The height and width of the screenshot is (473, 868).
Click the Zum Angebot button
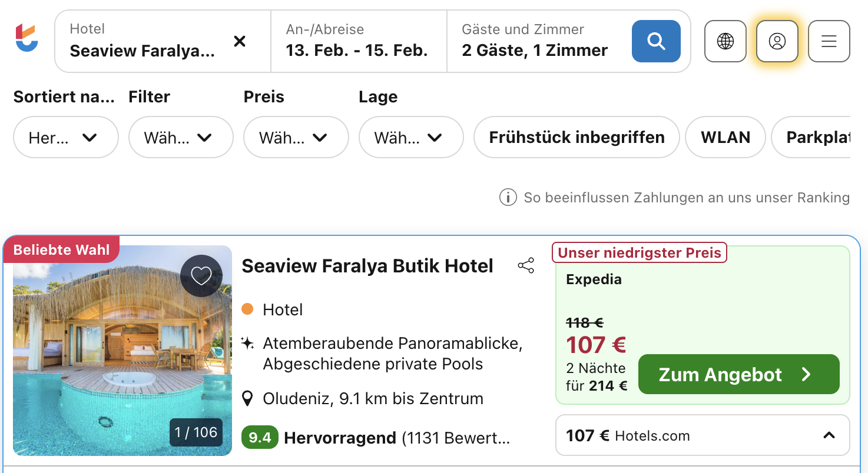(x=738, y=374)
